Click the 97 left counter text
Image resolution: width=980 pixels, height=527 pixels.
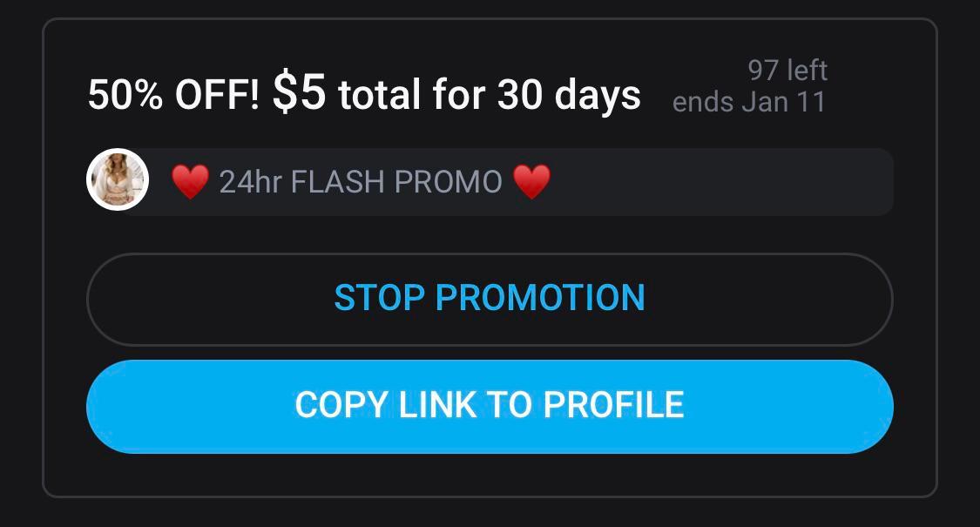pos(787,71)
